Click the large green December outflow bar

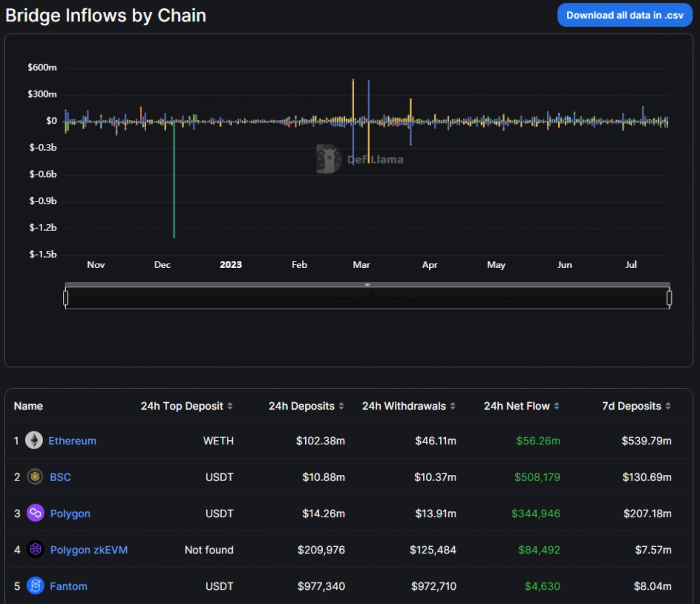[174, 194]
